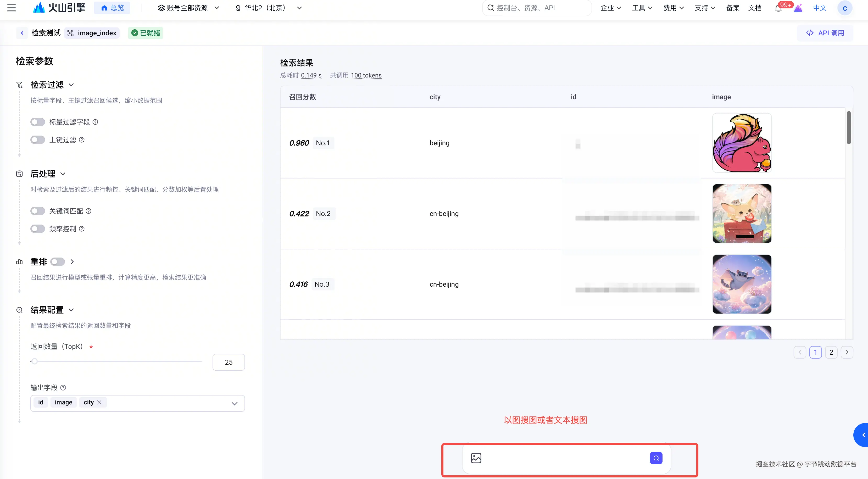Open the No.2 fox image thumbnail
This screenshot has height=479, width=868.
(x=742, y=214)
